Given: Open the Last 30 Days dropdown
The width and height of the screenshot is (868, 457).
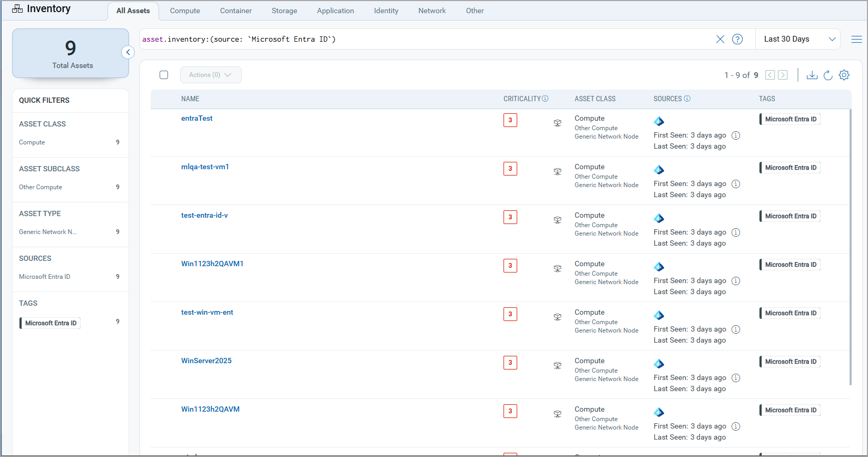Looking at the screenshot, I should click(798, 39).
